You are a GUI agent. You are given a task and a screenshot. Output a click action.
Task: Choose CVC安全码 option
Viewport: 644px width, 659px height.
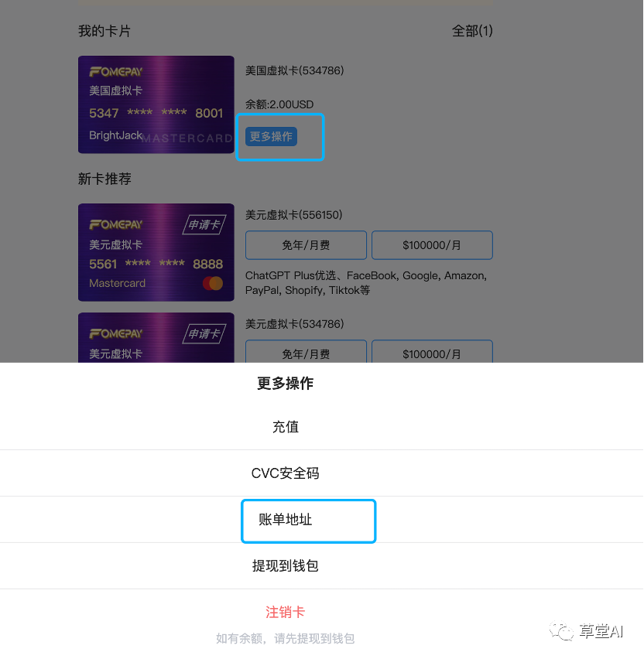(x=286, y=473)
